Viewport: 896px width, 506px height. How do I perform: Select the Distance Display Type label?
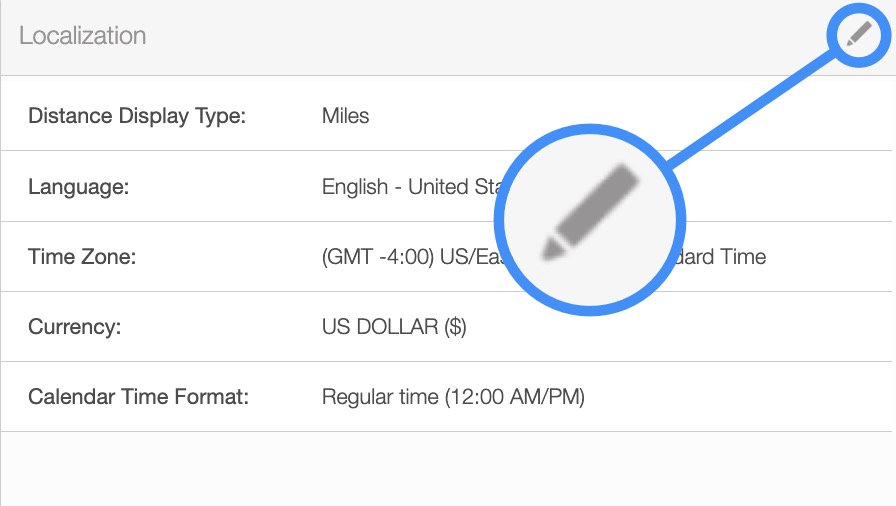click(x=137, y=116)
